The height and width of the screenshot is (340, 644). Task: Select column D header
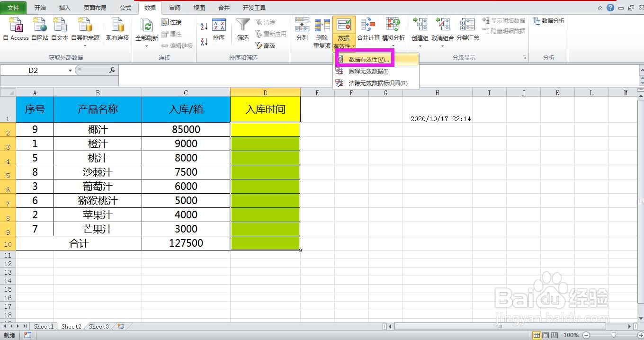265,93
